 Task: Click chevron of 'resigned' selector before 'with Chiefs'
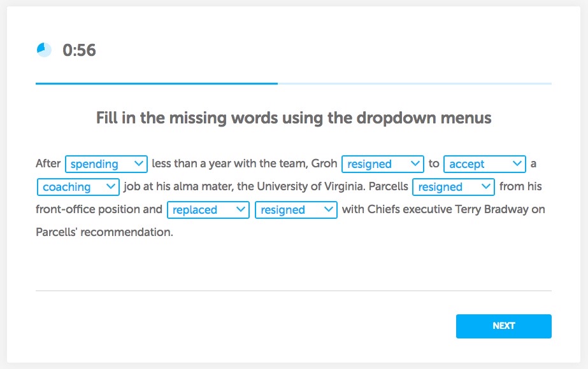tap(329, 210)
